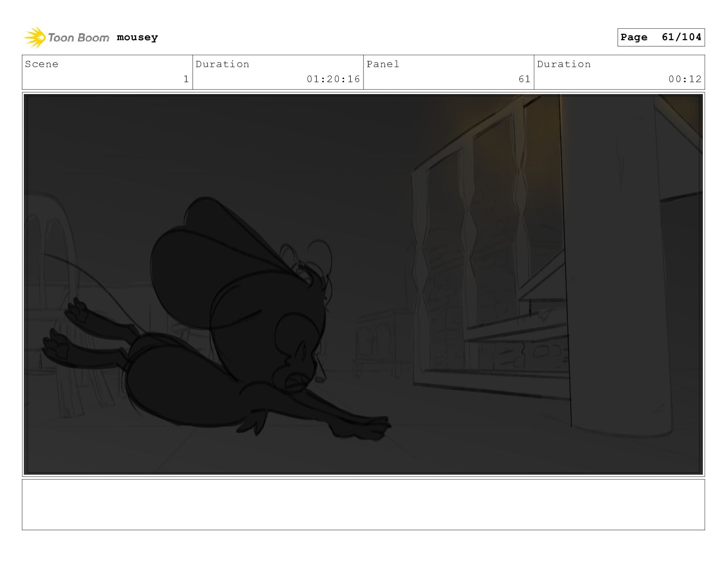The image size is (728, 563).
Task: Click the Page 61/104 indicator box
Action: point(660,37)
